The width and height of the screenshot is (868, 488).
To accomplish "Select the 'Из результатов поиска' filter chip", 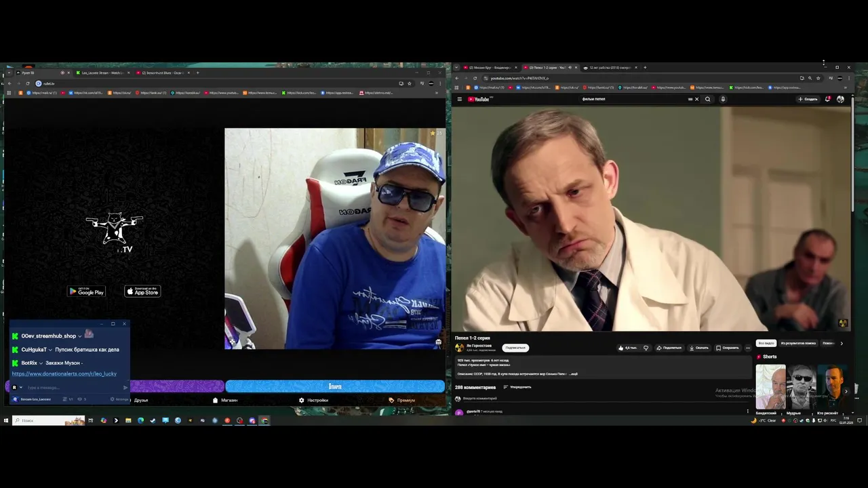I will click(797, 343).
